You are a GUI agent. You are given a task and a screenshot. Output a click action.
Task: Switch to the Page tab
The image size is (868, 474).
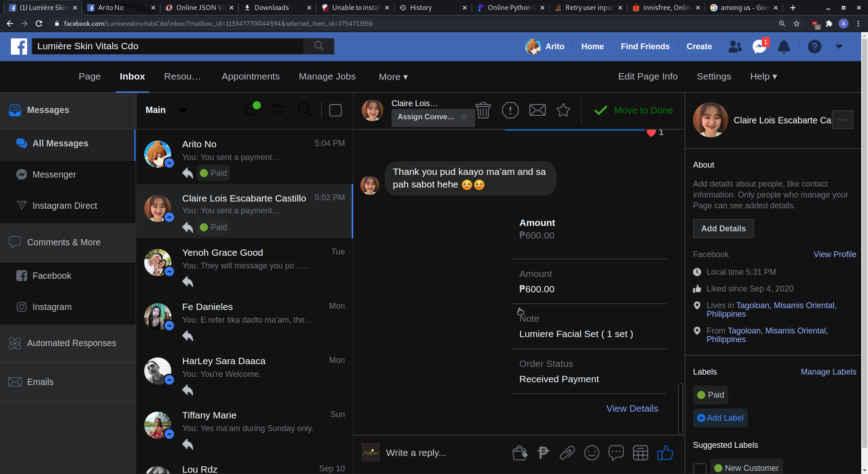point(90,76)
